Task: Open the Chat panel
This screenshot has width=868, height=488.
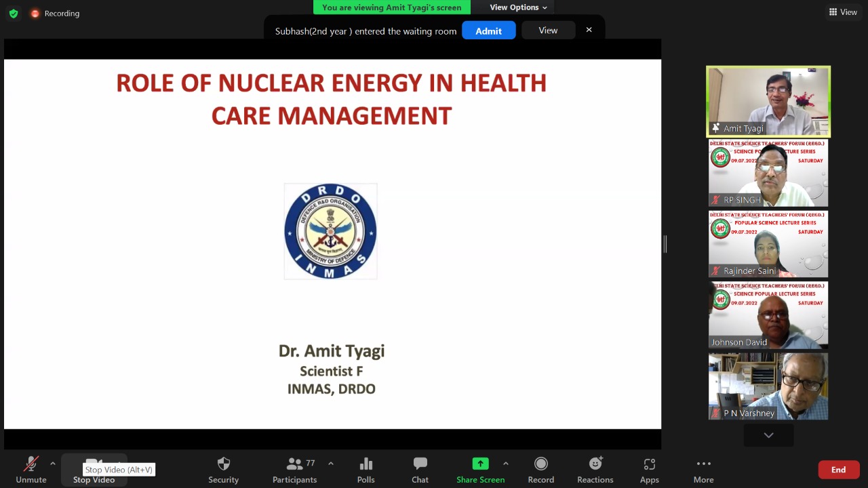Action: [420, 470]
